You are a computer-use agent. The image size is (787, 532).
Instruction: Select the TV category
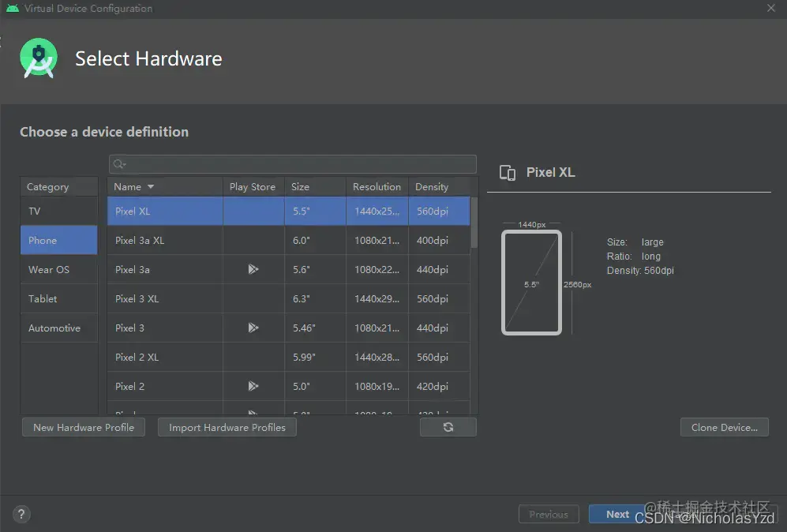(x=59, y=211)
